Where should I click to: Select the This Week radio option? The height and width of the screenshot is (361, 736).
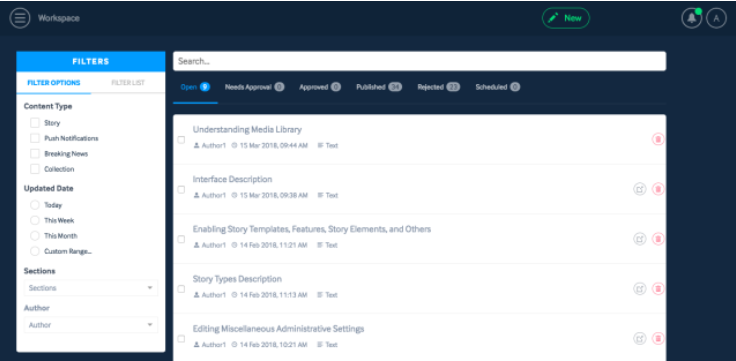(x=35, y=221)
